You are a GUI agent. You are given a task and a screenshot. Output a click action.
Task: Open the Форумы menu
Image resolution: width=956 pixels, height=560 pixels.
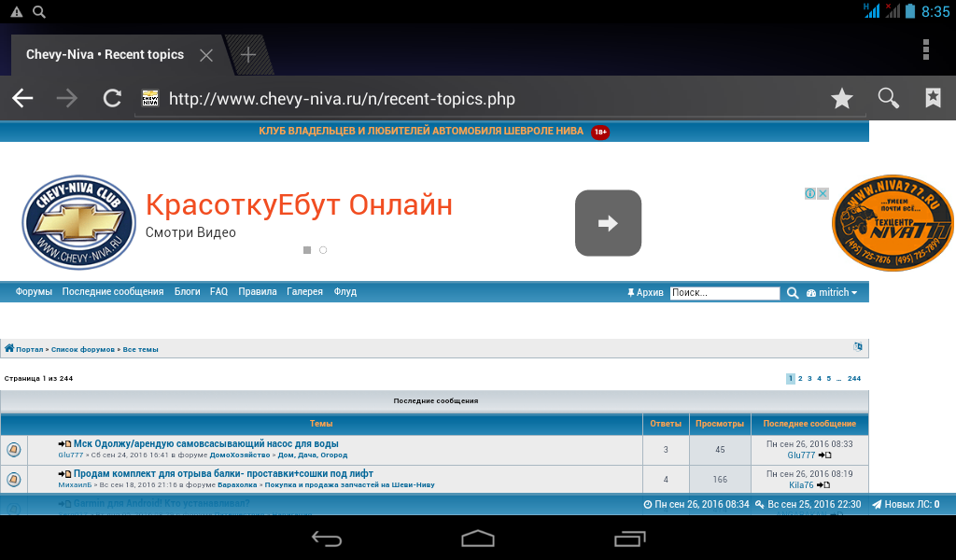[34, 292]
